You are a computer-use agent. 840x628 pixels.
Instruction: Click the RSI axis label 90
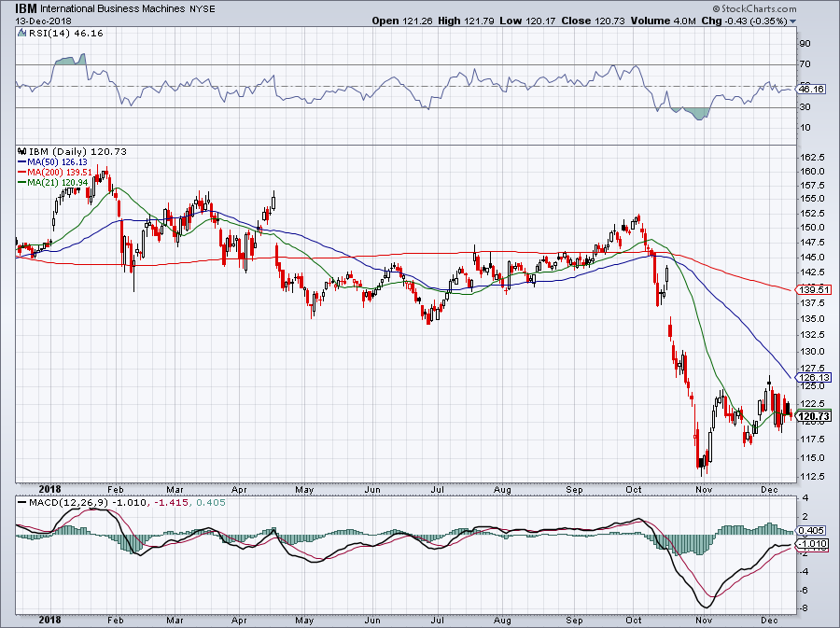pyautogui.click(x=805, y=43)
